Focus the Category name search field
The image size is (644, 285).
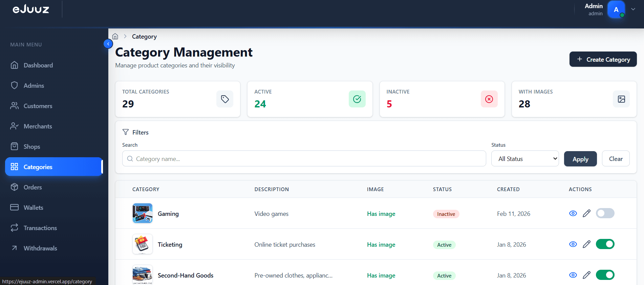pos(304,159)
